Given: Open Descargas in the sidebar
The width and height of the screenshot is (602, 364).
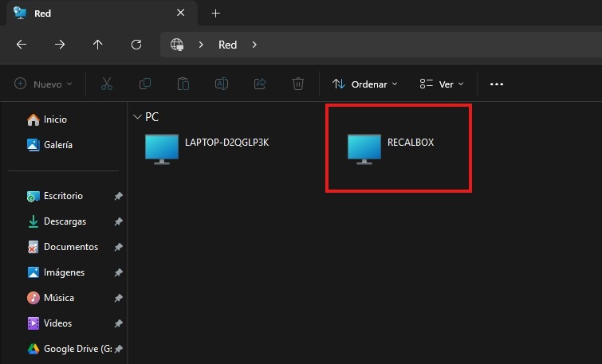Looking at the screenshot, I should (x=65, y=221).
